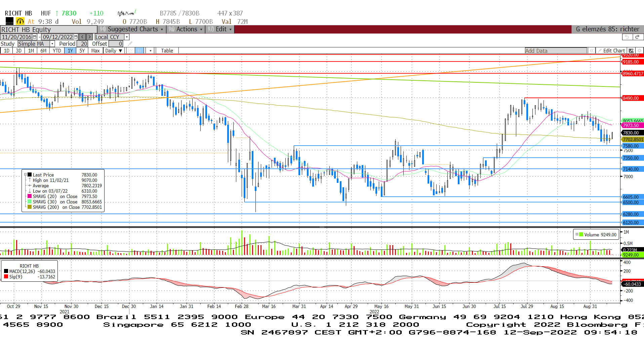Click the 9185.00 price level label
Screen dimensions: 644x351
tap(632, 62)
